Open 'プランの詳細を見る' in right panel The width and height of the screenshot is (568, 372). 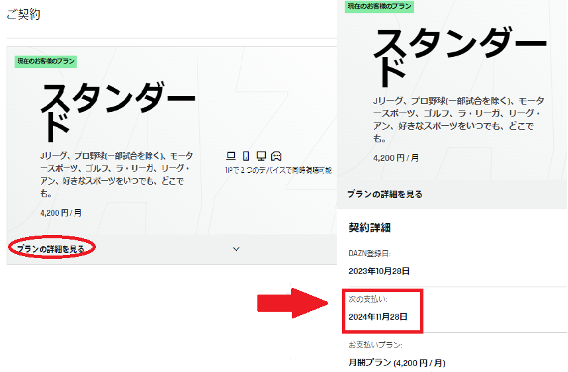385,194
